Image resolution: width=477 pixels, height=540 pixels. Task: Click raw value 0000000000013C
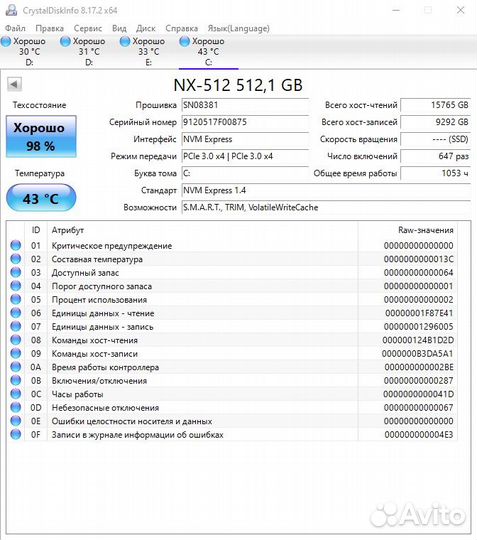[418, 259]
